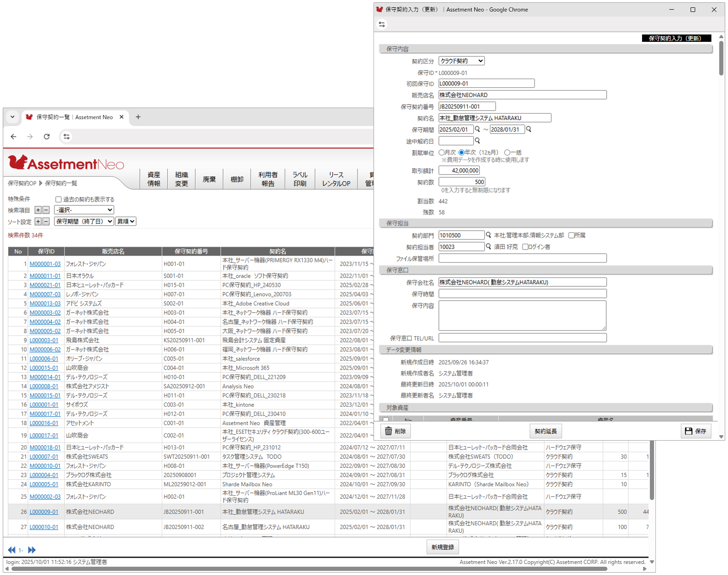This screenshot has width=728, height=575.
Task: Enable showing past contracts checkbox
Action: coord(58,199)
